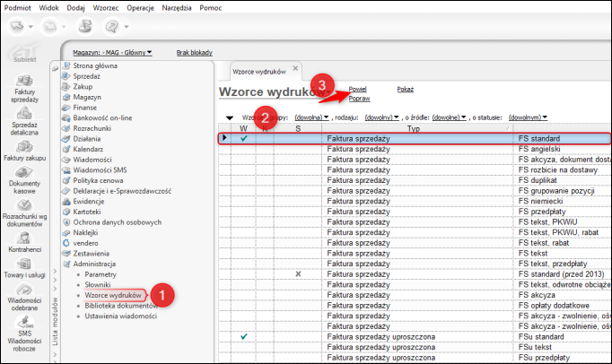Toggle the W checkmark on the FS standard row
This screenshot has height=364, width=612.
point(243,139)
